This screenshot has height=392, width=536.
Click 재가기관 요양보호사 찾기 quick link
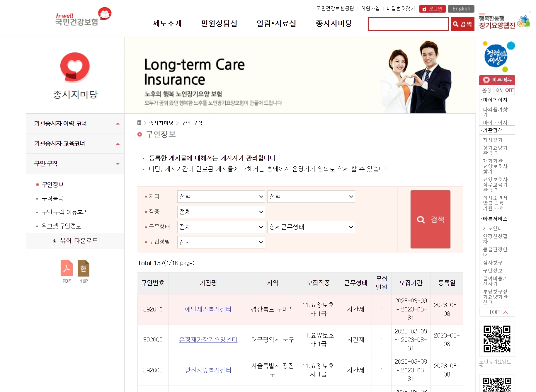click(x=495, y=166)
